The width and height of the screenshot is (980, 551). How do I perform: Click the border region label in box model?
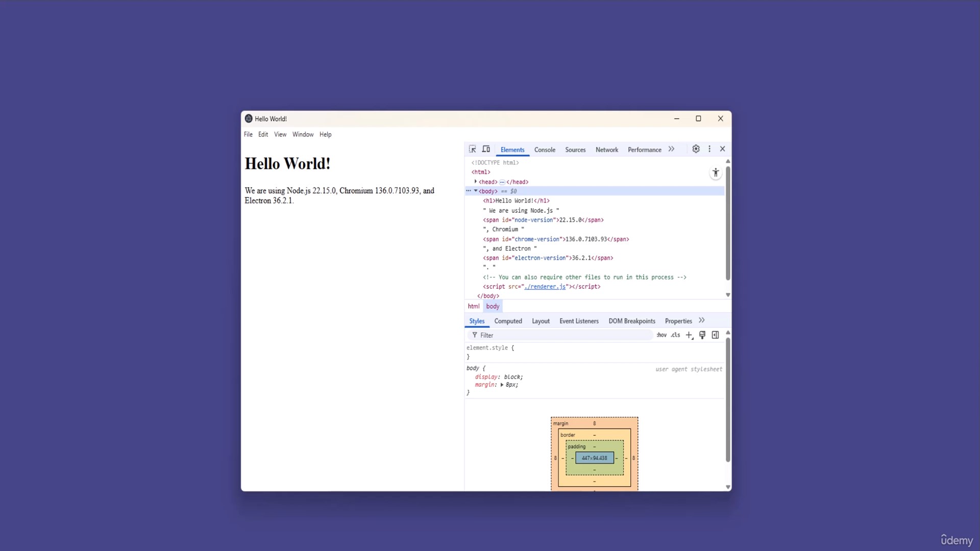[568, 435]
